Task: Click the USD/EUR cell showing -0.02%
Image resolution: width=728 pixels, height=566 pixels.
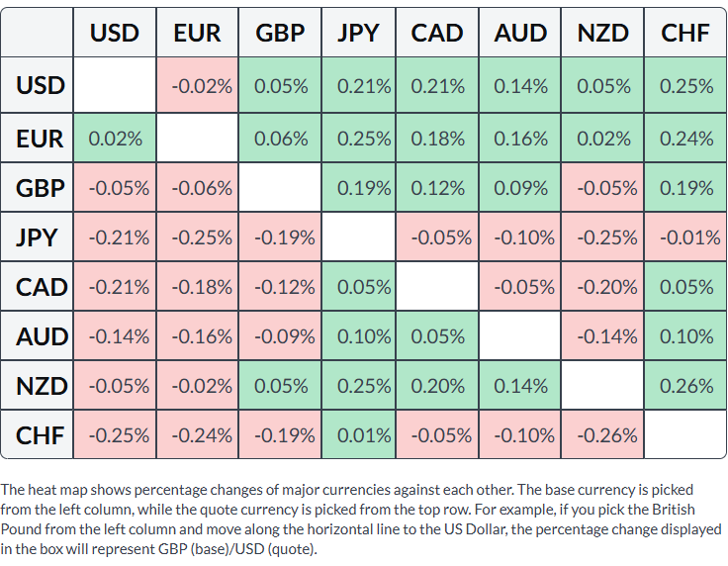Action: tap(197, 85)
